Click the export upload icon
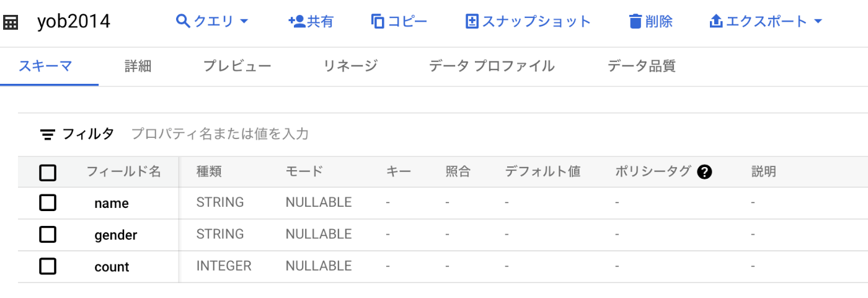 716,22
